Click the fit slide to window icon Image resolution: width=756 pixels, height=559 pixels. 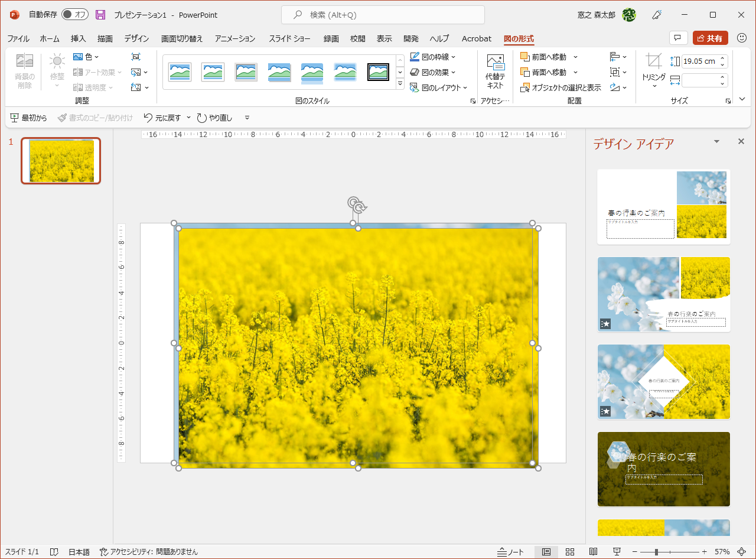[742, 552]
